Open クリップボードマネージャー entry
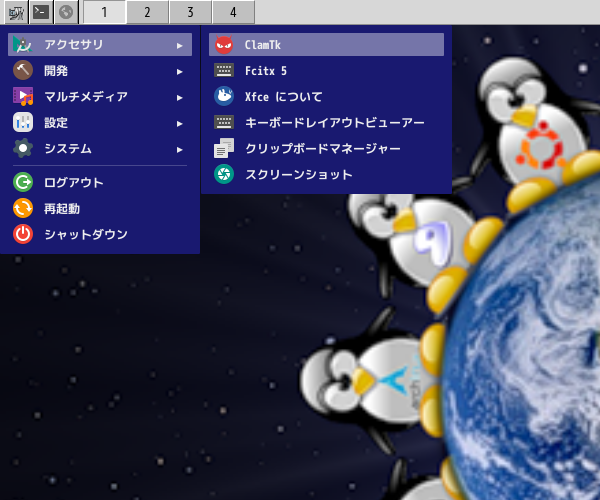This screenshot has height=500, width=600. 326,148
